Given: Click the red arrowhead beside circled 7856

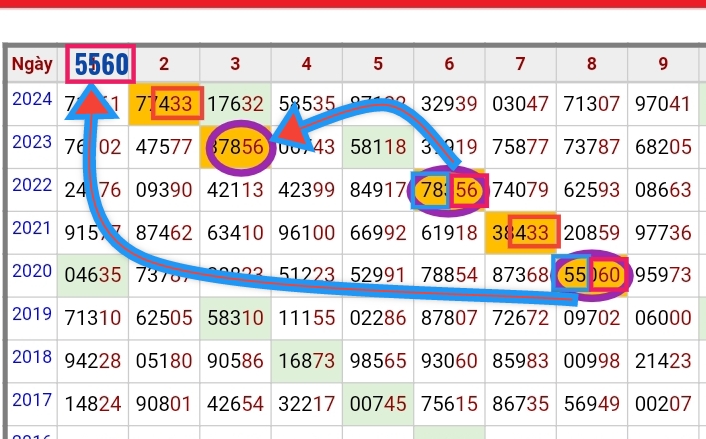Looking at the screenshot, I should 291,130.
